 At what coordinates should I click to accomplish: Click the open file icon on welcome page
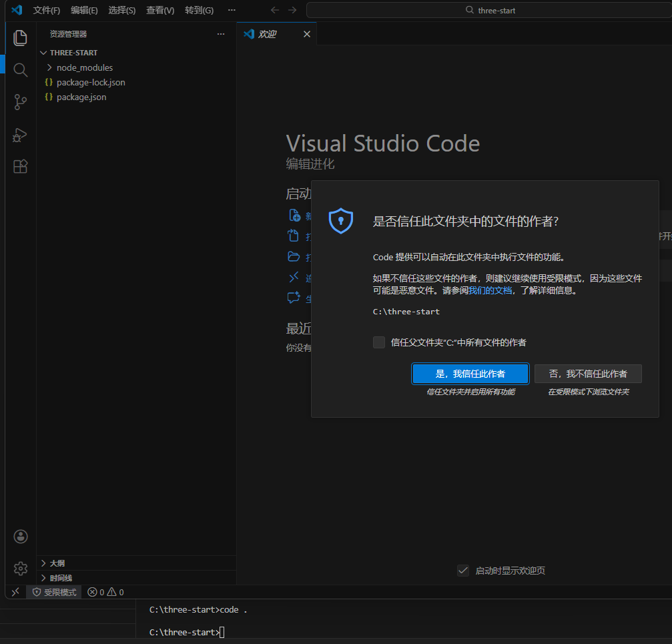click(x=294, y=236)
